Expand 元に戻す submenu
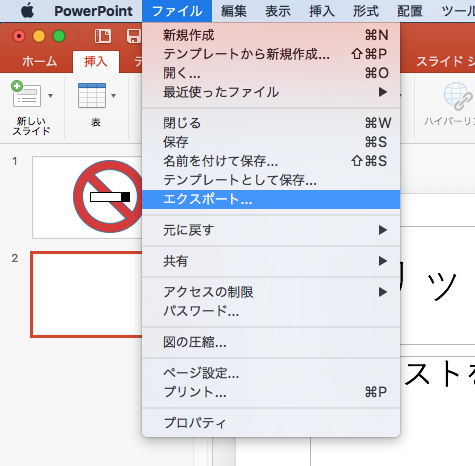Viewport: 475px width, 466px height. pyautogui.click(x=271, y=230)
